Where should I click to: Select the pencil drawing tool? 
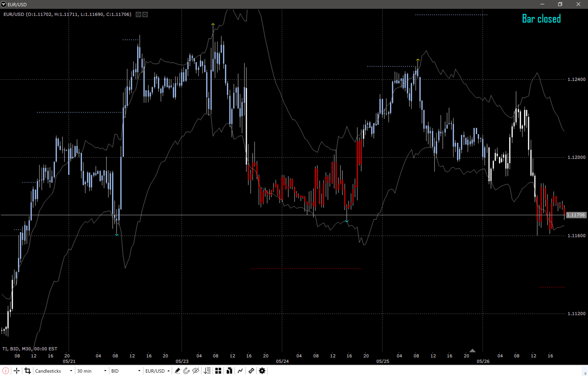pos(178,371)
